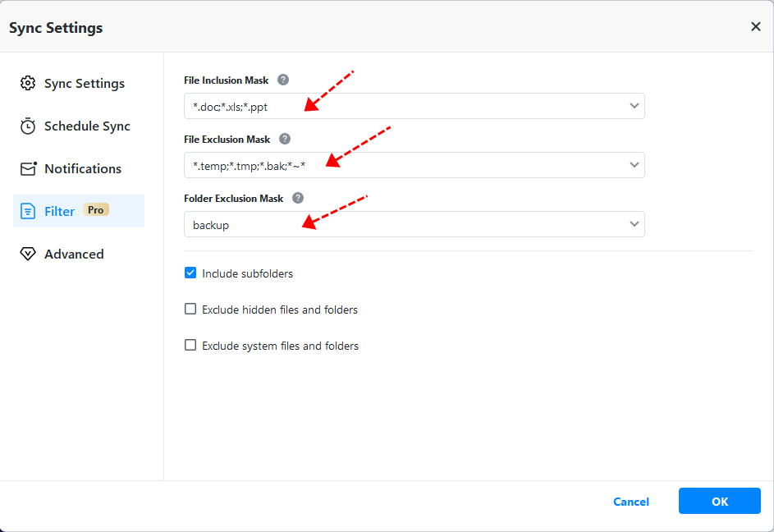Expand the File Exclusion Mask dropdown arrow
The width and height of the screenshot is (774, 532).
634,165
